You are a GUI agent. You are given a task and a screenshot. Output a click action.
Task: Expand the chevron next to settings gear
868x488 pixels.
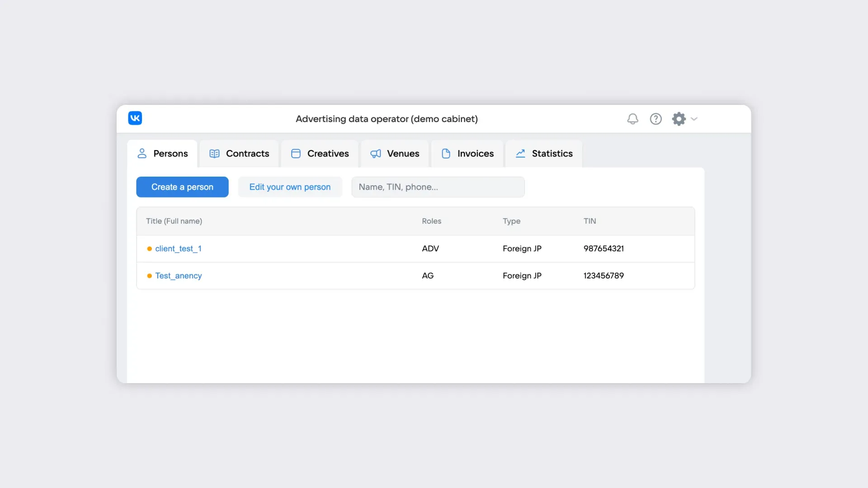(x=694, y=119)
